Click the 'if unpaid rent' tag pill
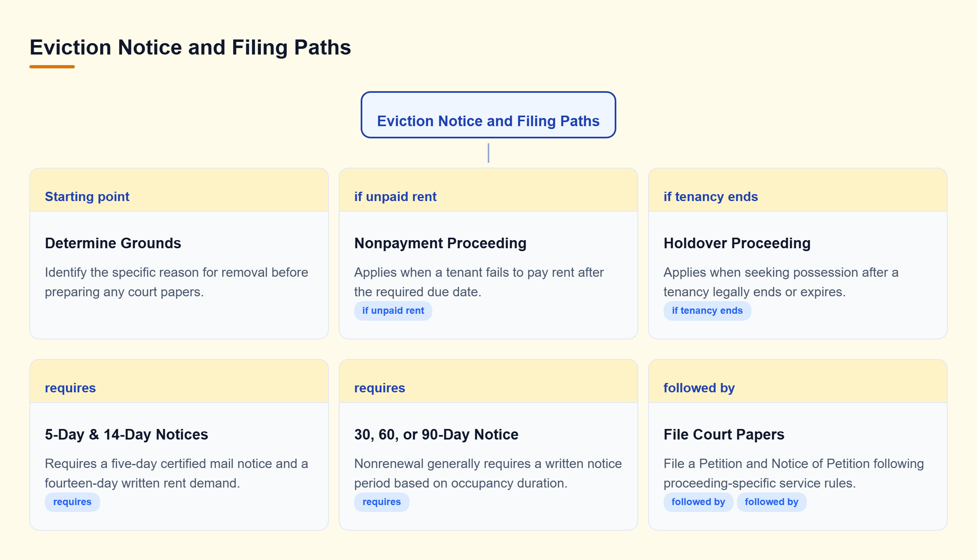Screen dimensions: 977x560 (393, 311)
